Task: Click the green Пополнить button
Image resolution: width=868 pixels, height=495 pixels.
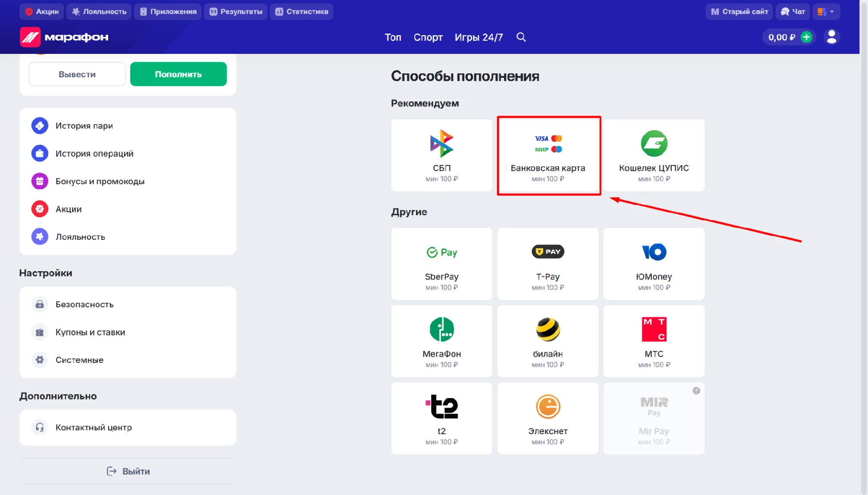Action: click(178, 74)
